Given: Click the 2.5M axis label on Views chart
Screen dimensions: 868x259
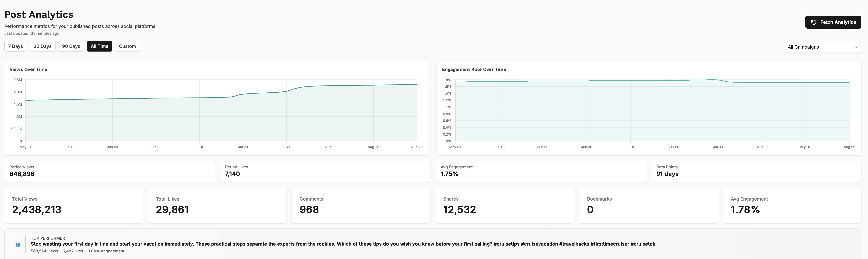Looking at the screenshot, I should click(18, 80).
